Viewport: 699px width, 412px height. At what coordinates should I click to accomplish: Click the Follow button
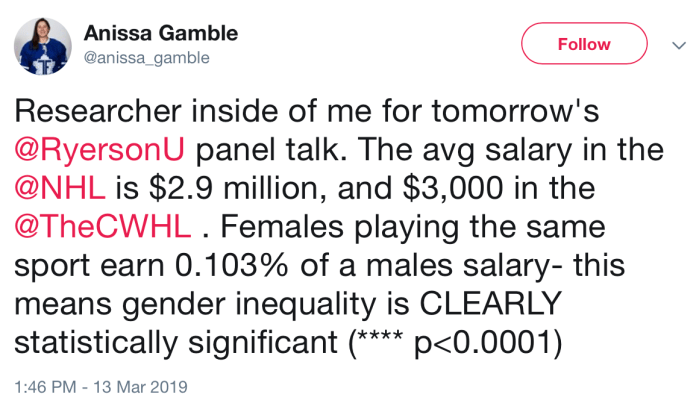tap(584, 44)
